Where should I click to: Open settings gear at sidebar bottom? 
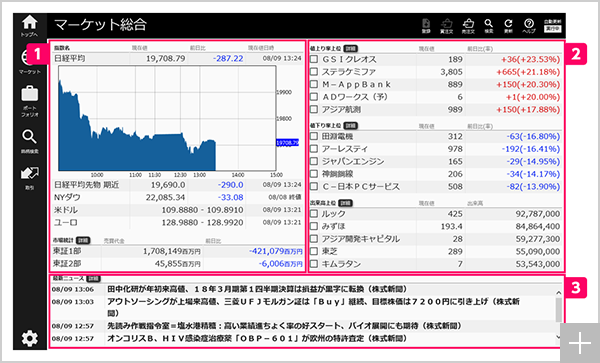coord(29,339)
